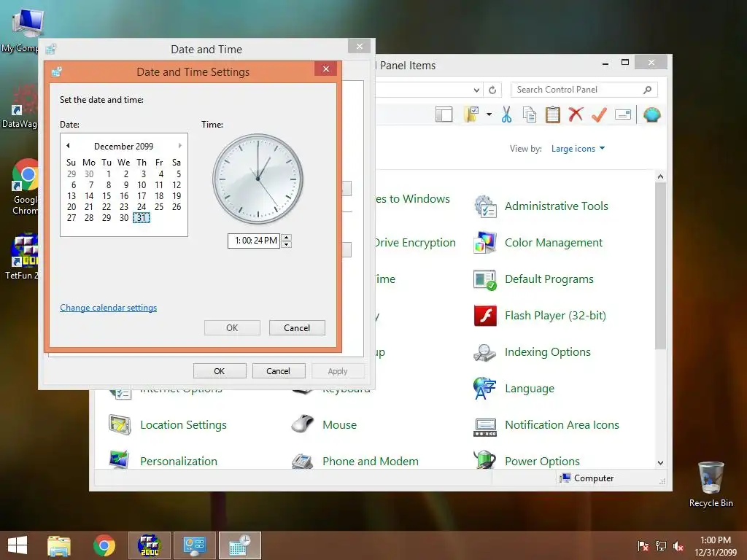
Task: Open Administrative Tools
Action: pos(541,206)
